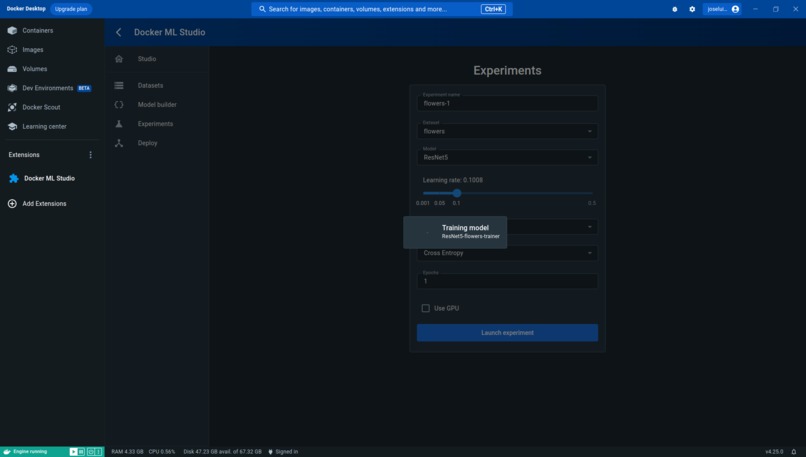Open the troubleshoot bug icon
The image size is (806, 457).
pos(674,9)
